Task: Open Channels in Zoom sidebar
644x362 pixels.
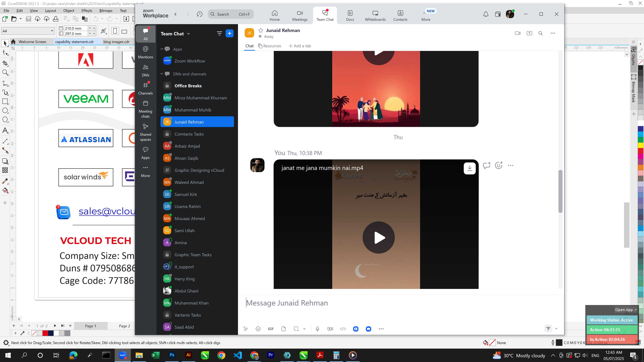Action: coord(146,89)
